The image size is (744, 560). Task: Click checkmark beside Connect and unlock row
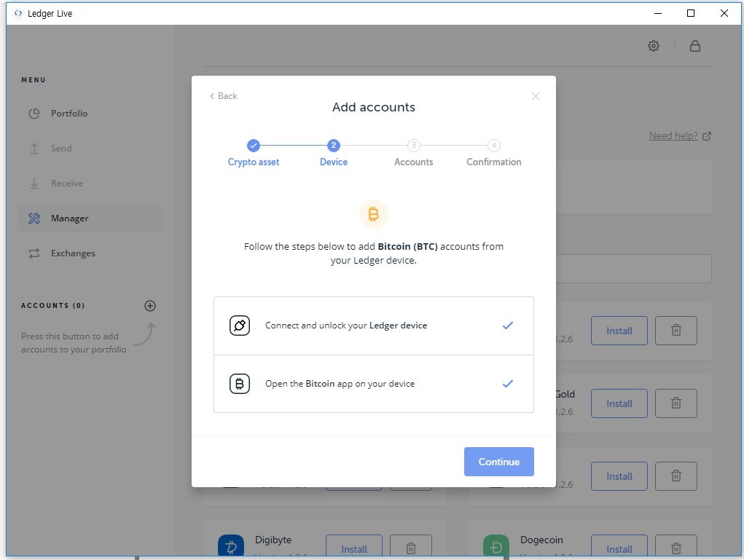(x=508, y=326)
